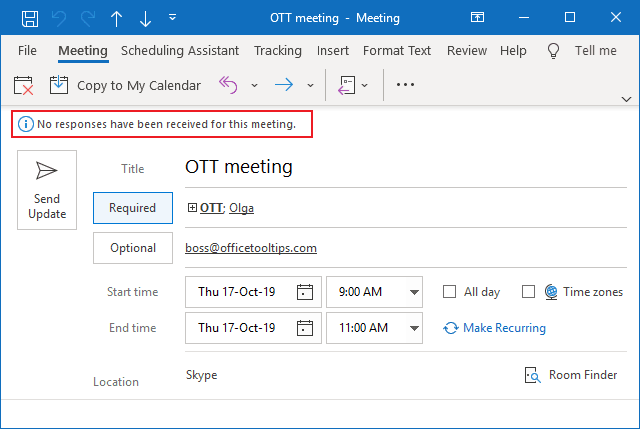Viewport: 640px width, 429px height.
Task: Switch to Scheduling Assistant tab
Action: (x=180, y=51)
